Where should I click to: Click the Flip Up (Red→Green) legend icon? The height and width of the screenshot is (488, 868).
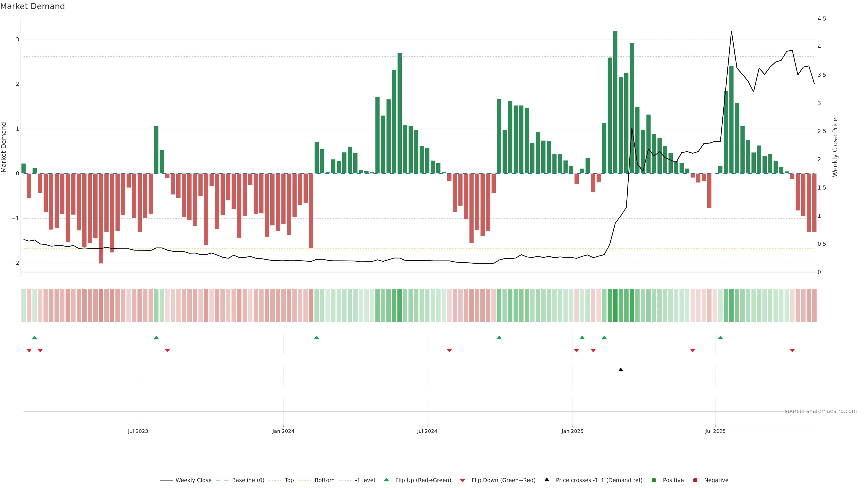tap(387, 480)
